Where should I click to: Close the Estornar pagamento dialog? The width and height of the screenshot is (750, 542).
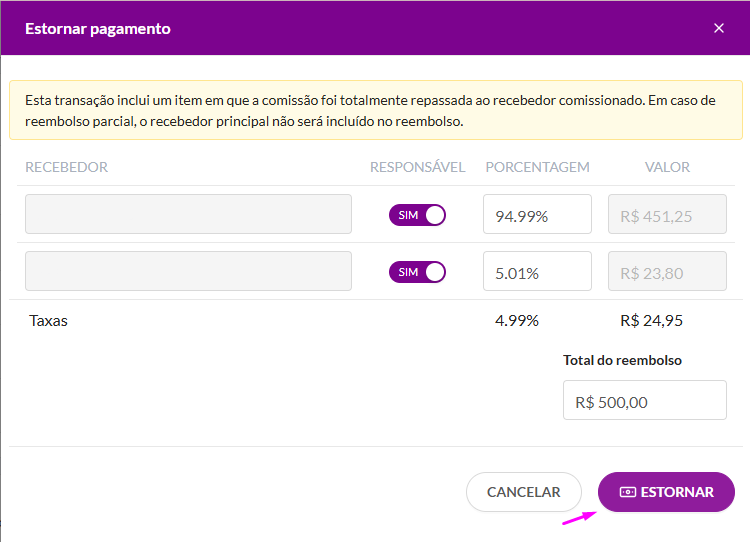pyautogui.click(x=718, y=28)
